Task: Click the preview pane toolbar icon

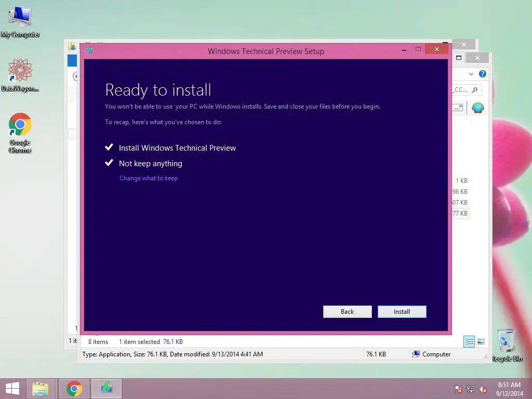Action: 458,108
